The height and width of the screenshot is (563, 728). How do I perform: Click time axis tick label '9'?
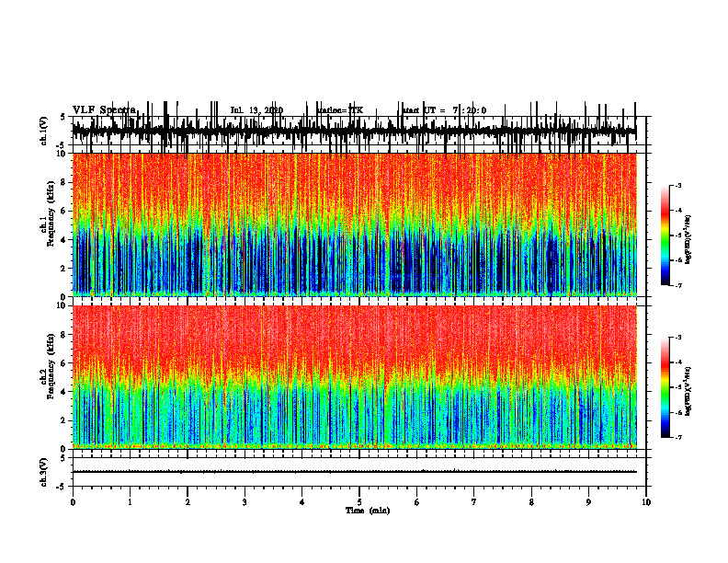coord(588,502)
